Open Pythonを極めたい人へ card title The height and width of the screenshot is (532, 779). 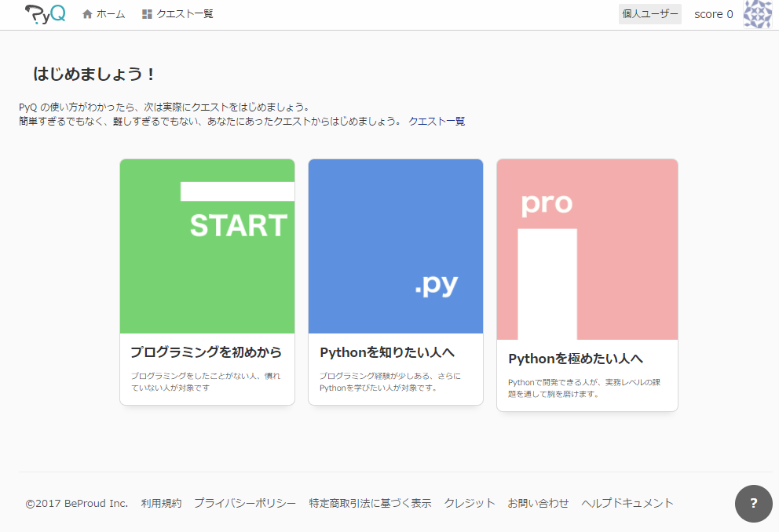pos(576,359)
